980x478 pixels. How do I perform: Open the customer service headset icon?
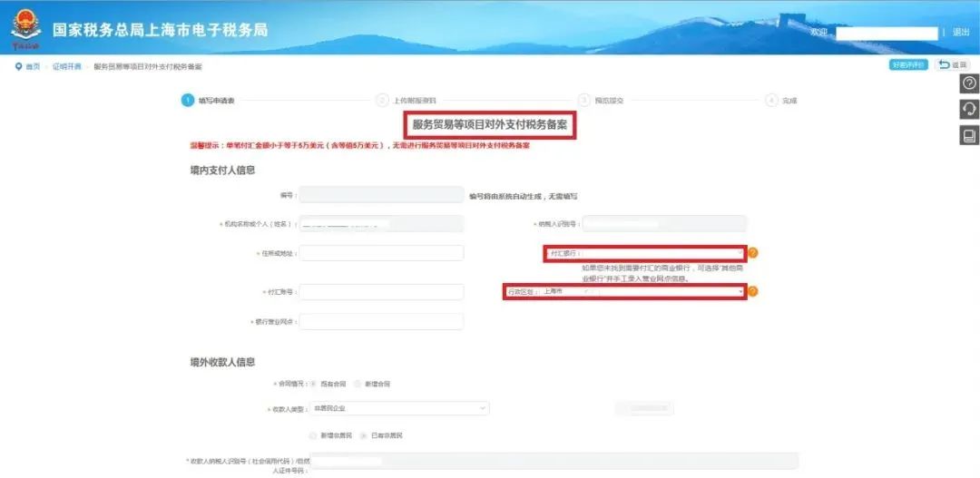click(x=969, y=110)
